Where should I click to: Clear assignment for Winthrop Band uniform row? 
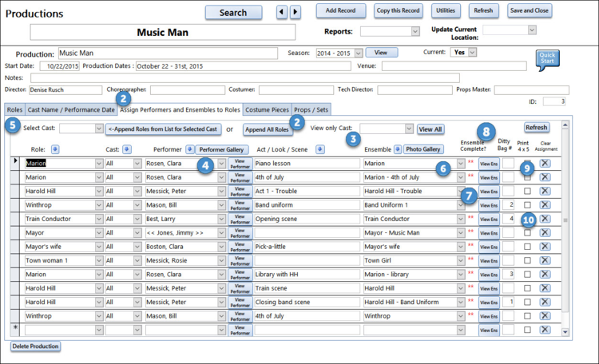click(545, 204)
